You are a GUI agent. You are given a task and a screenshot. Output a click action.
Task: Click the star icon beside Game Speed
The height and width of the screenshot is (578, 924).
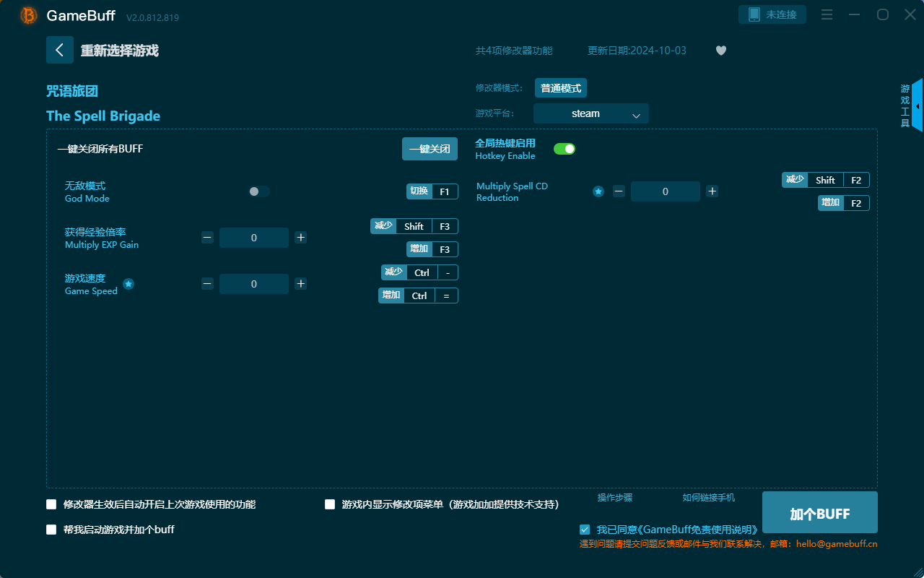pyautogui.click(x=128, y=285)
